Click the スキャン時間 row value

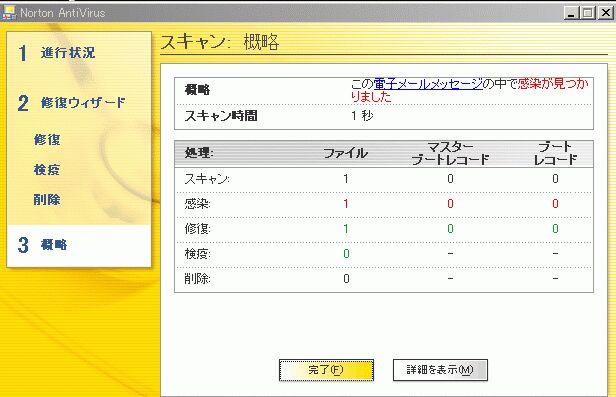[x=362, y=116]
